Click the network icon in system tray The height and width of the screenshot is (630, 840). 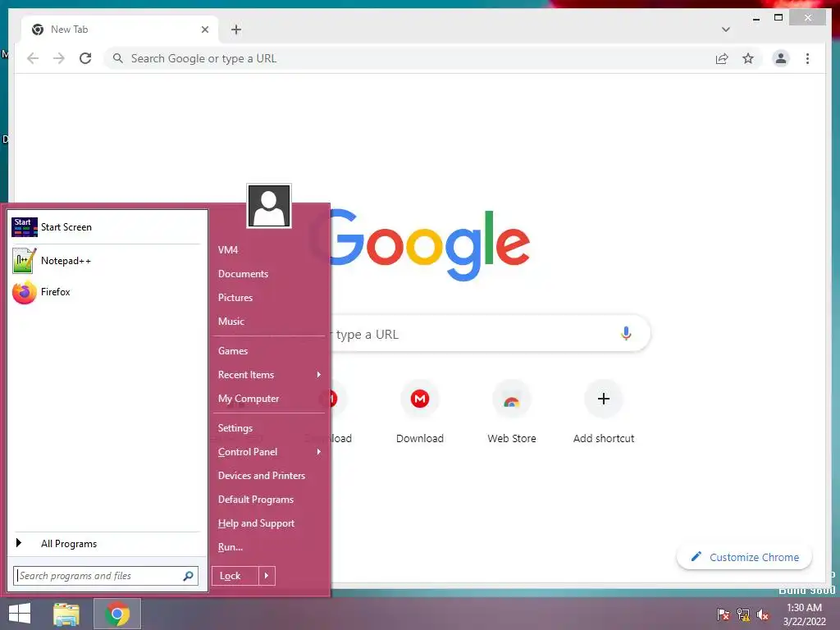coord(743,614)
